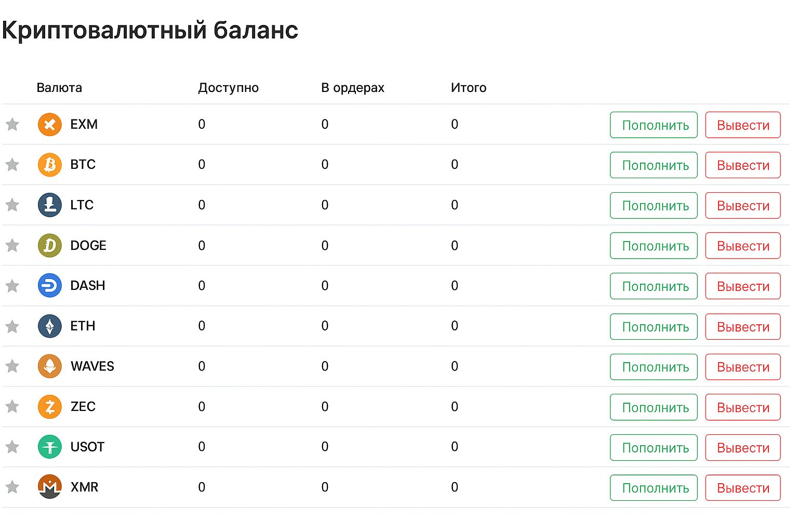Click the Пополнить button for BTC
Viewport: 798px width, 532px height.
653,165
